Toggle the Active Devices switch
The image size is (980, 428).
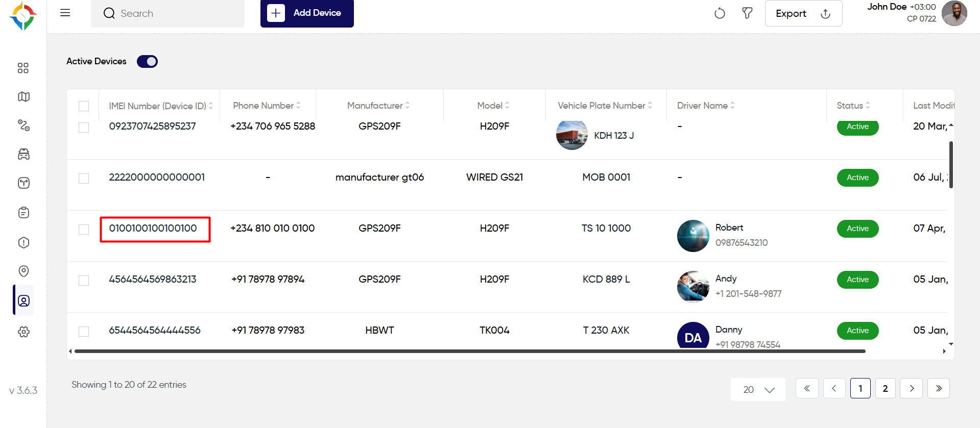click(147, 61)
